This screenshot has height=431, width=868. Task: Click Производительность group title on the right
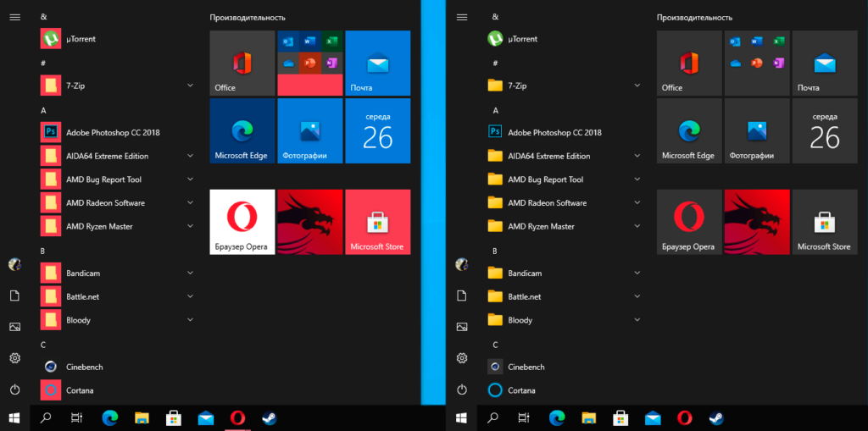pyautogui.click(x=695, y=18)
